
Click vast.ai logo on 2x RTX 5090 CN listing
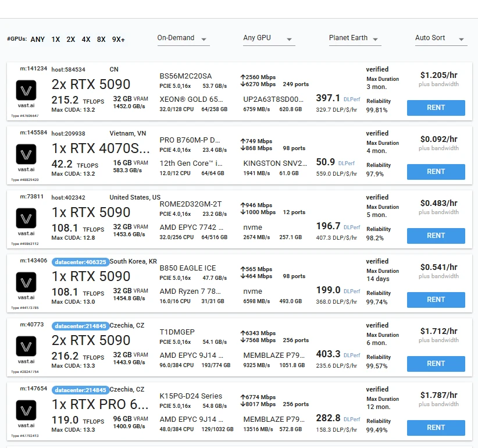pos(26,91)
